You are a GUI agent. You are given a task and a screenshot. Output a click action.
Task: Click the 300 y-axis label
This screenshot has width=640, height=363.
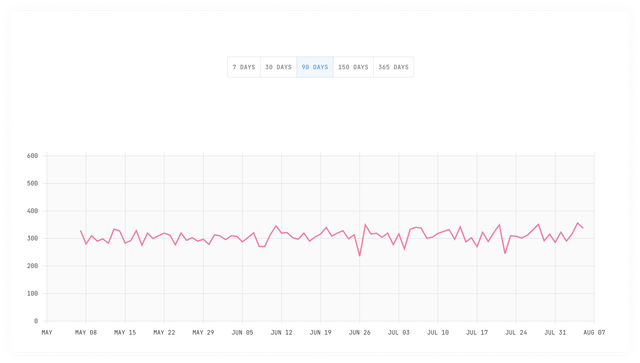(x=32, y=238)
